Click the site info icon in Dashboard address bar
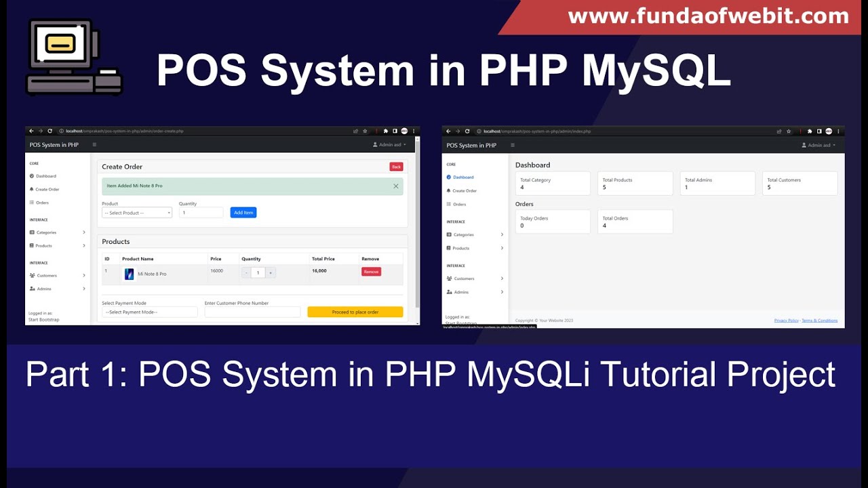The height and width of the screenshot is (488, 868). coord(479,131)
